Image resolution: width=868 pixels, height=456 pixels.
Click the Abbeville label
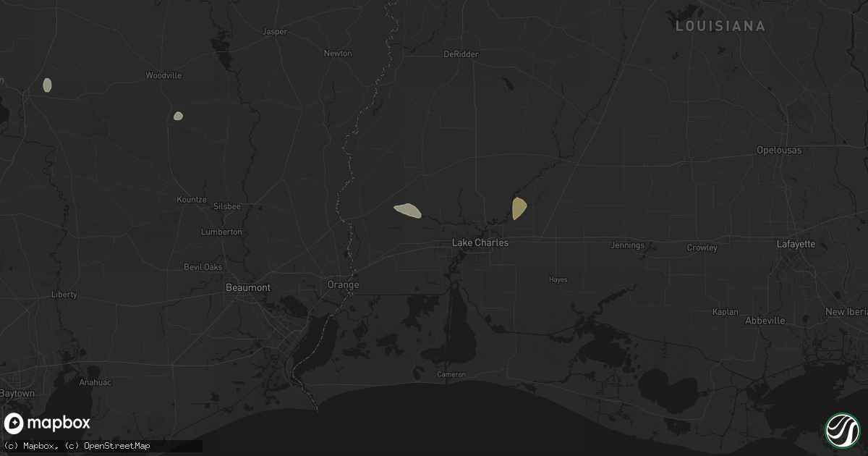pyautogui.click(x=765, y=321)
